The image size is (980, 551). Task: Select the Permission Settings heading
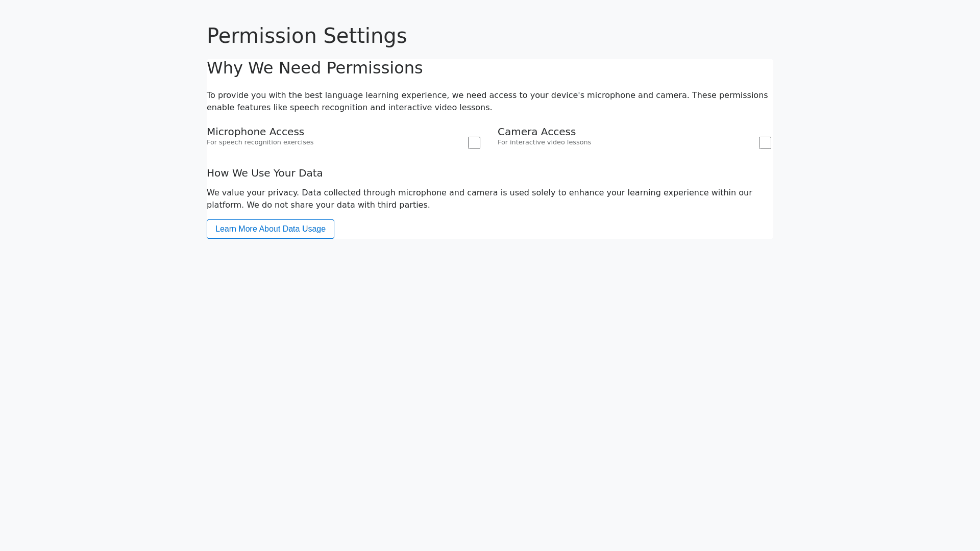(x=307, y=36)
